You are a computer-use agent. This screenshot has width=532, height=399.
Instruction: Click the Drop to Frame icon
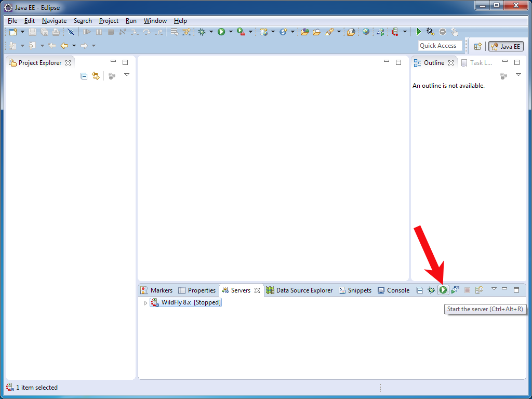coord(175,32)
